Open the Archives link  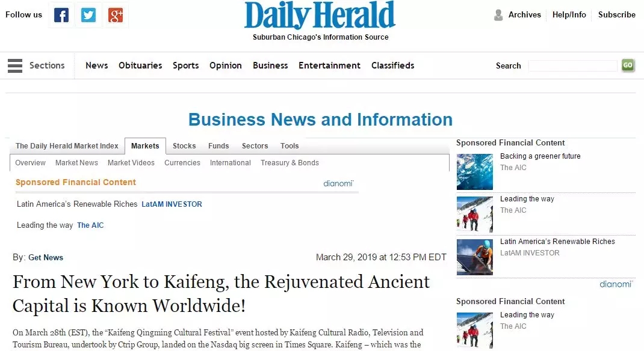click(x=524, y=15)
